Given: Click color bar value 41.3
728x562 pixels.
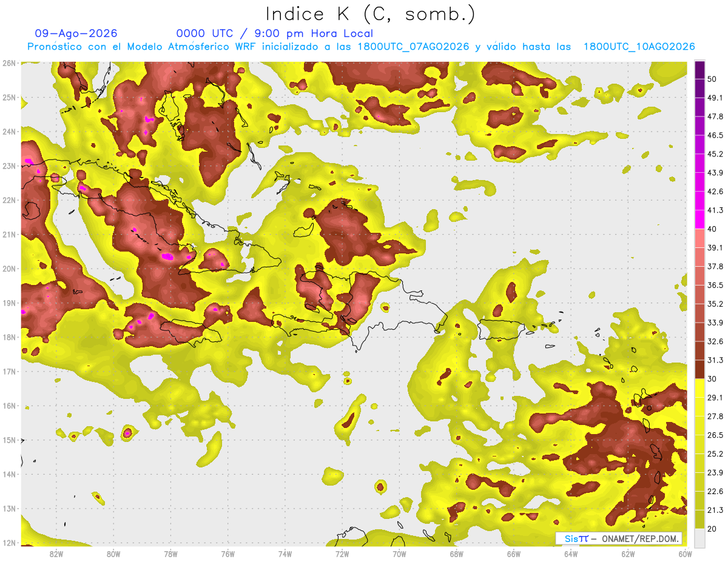Looking at the screenshot, I should 715,210.
